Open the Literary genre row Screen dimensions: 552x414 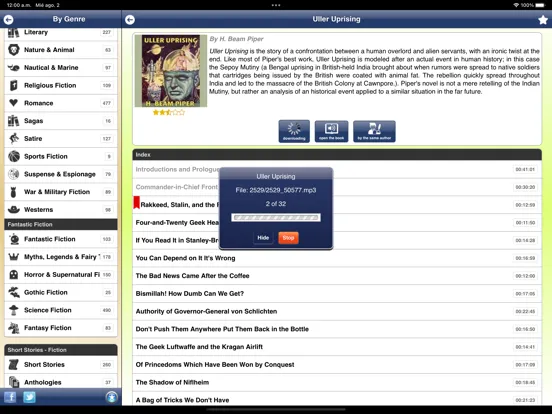[x=61, y=33]
